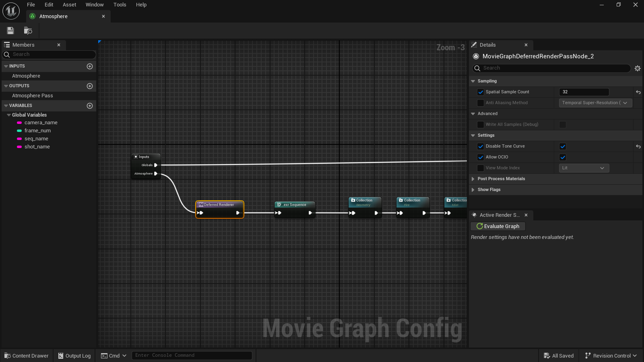The height and width of the screenshot is (362, 644).
Task: Reset Disable Tone Curve to default
Action: [638, 146]
